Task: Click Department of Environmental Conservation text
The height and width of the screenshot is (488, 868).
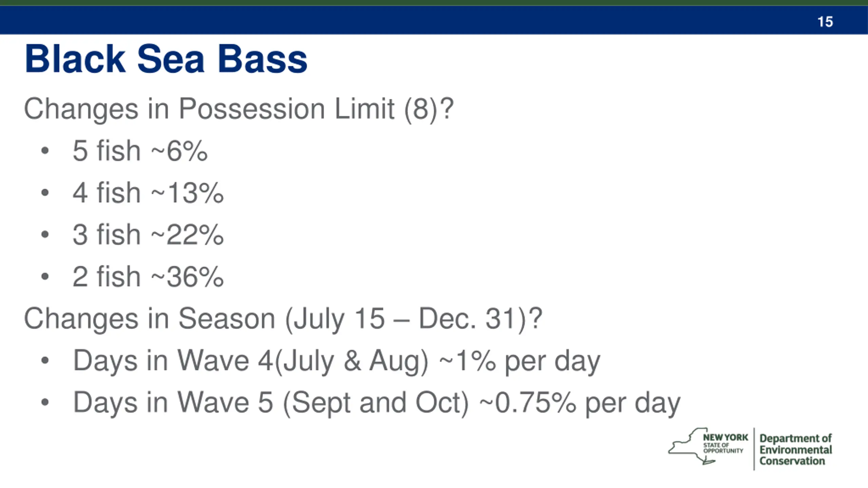Action: tap(795, 450)
